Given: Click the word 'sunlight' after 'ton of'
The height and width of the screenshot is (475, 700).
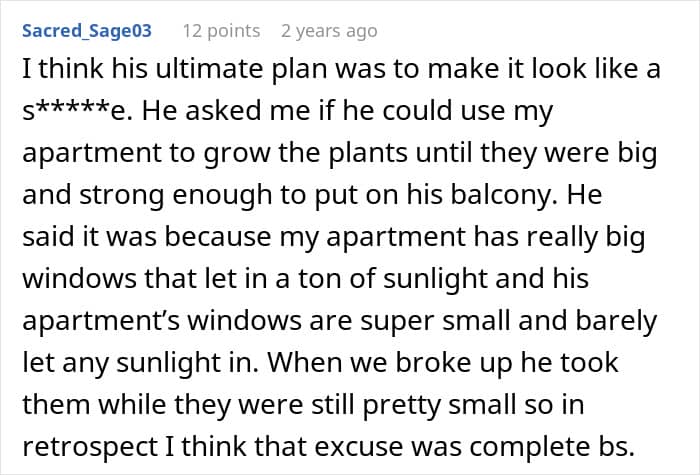Looking at the screenshot, I should click(x=435, y=279).
